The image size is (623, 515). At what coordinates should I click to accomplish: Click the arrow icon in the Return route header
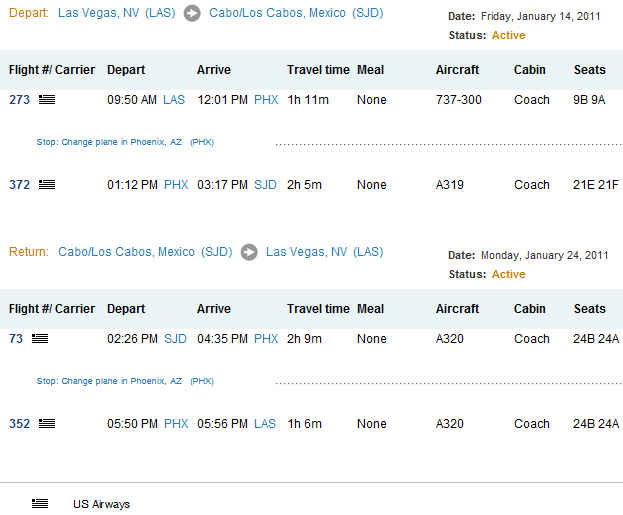pyautogui.click(x=249, y=252)
